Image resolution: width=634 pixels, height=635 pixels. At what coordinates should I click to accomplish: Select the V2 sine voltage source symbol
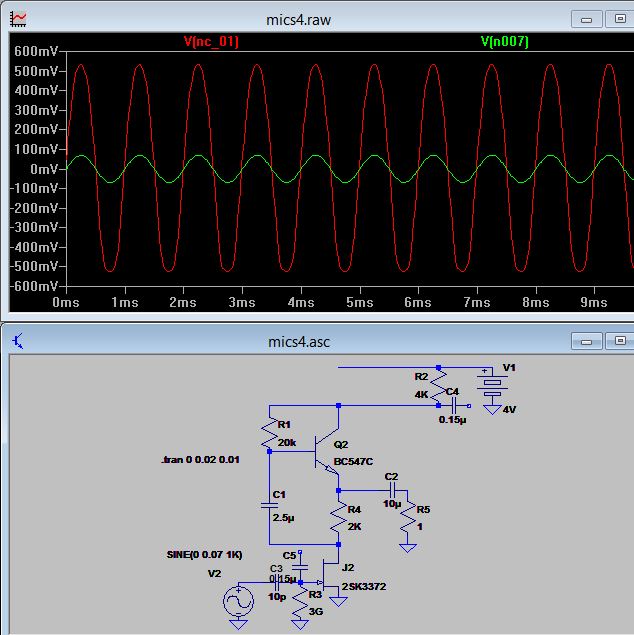click(238, 600)
